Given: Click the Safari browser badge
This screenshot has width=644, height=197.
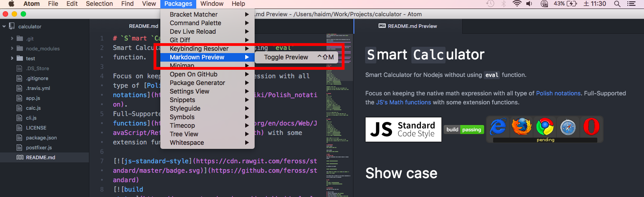Looking at the screenshot, I should coord(568,127).
